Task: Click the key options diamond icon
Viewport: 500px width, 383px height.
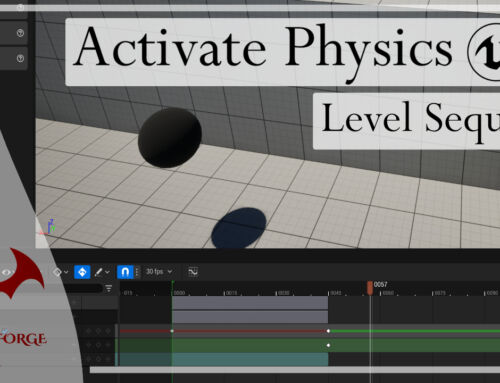Action: click(57, 272)
